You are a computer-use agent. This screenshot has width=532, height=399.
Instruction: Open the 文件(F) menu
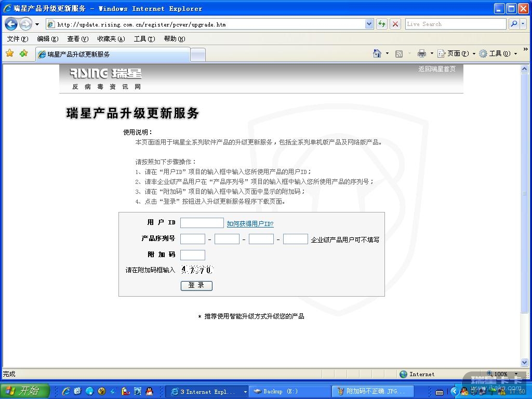coord(18,38)
